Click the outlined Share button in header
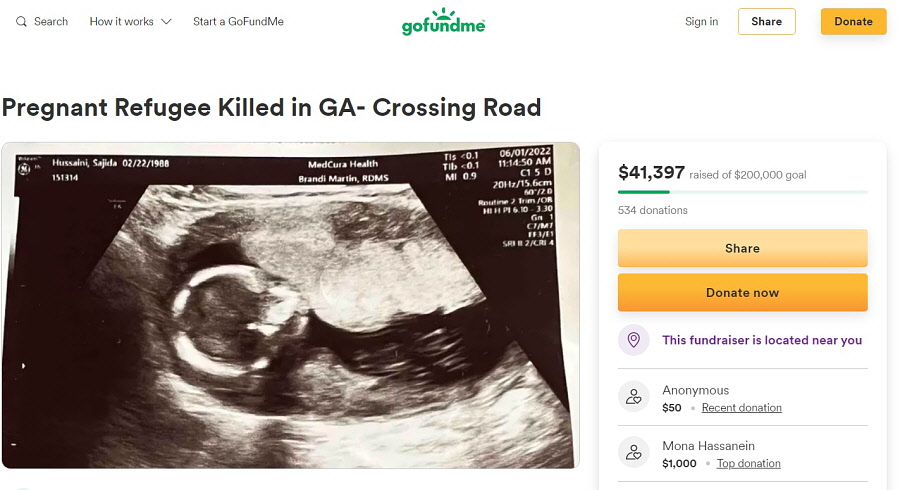900x490 pixels. pyautogui.click(x=766, y=21)
